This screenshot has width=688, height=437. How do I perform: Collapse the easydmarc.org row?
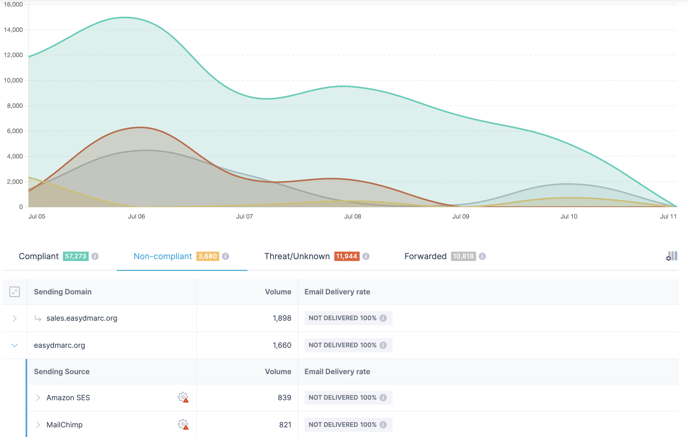click(x=14, y=345)
